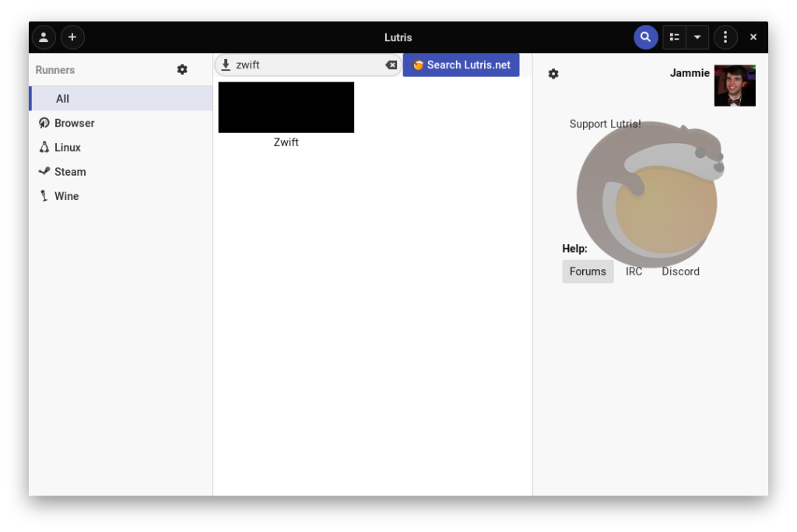This screenshot has height=532, width=797.
Task: Filter games by Steam runner
Action: coord(69,172)
